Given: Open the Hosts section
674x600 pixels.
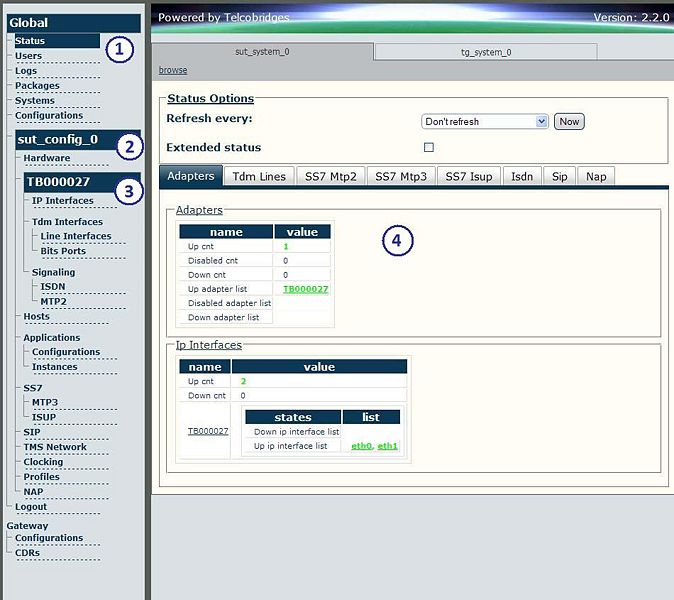Looking at the screenshot, I should tap(37, 316).
